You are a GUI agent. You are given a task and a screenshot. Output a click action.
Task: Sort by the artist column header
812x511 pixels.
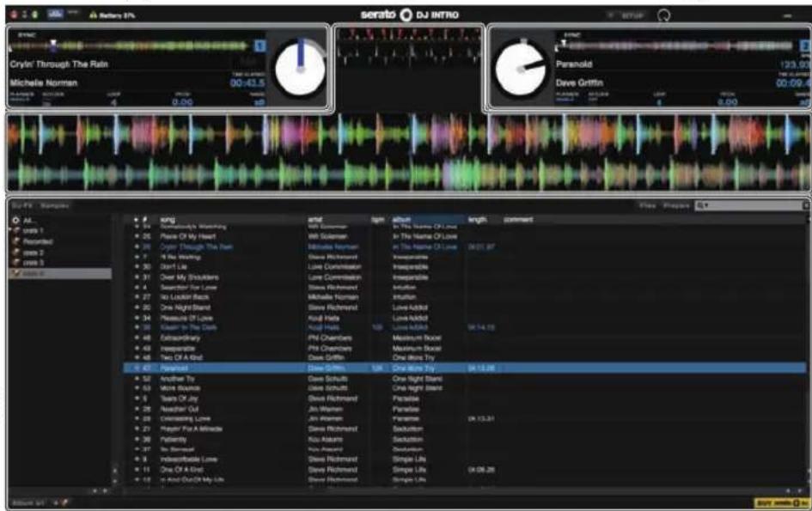click(x=314, y=220)
